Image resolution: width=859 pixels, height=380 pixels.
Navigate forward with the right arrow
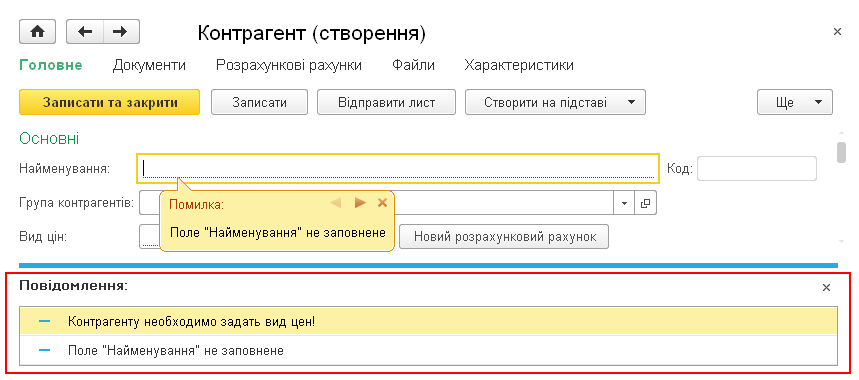pyautogui.click(x=121, y=32)
